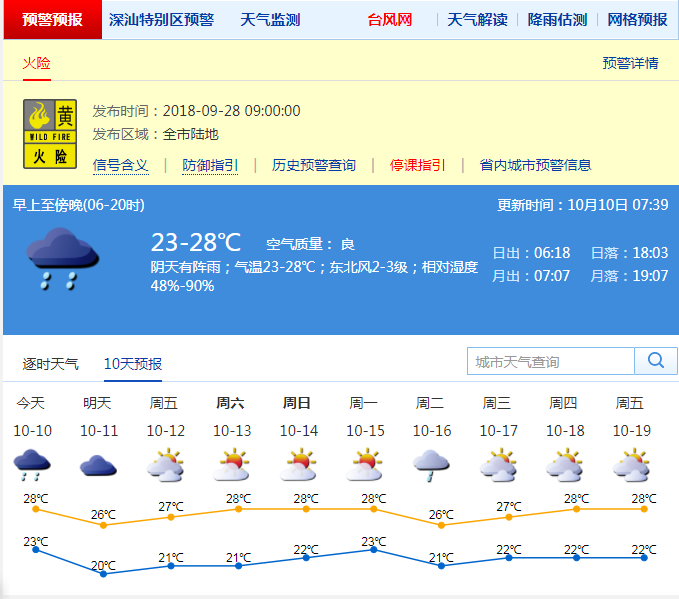Click the 28℃ high-temperature point for today
679x599 pixels.
[x=36, y=509]
